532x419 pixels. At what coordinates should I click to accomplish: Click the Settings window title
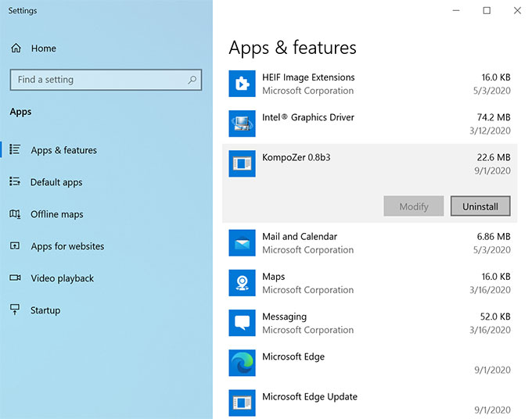click(x=23, y=11)
